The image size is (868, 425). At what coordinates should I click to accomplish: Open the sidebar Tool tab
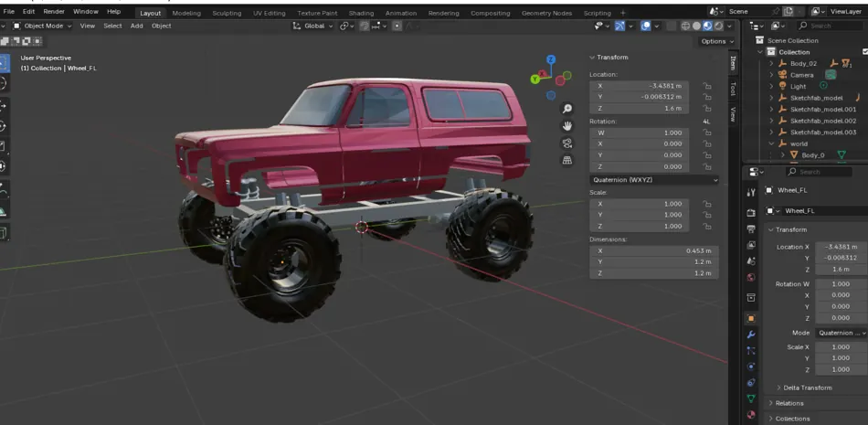point(733,89)
